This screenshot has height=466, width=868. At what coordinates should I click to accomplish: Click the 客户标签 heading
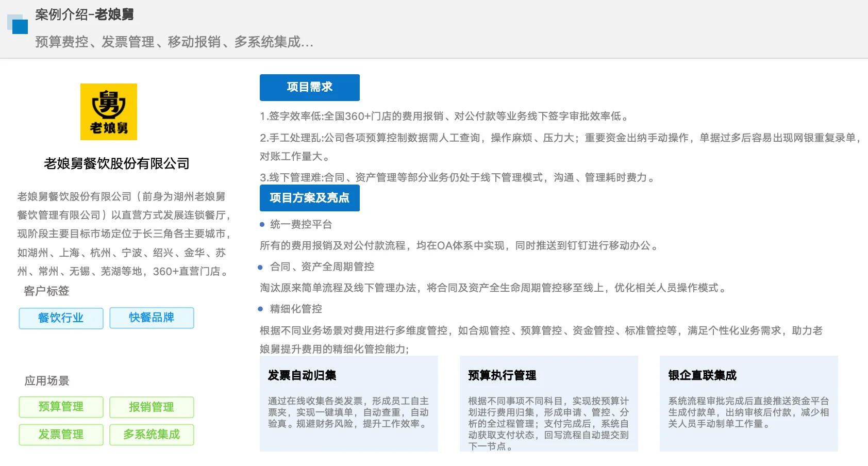46,291
